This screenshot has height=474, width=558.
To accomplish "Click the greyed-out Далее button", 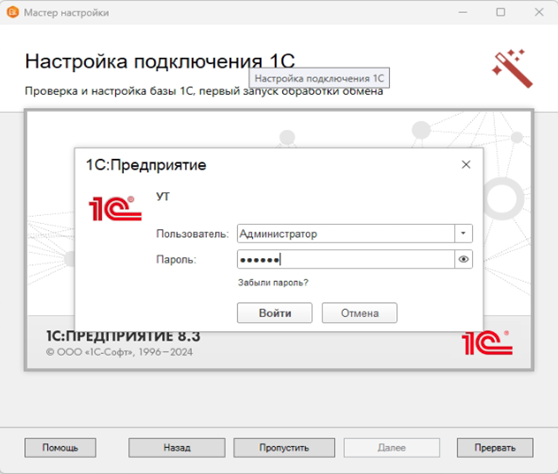I will 391,447.
